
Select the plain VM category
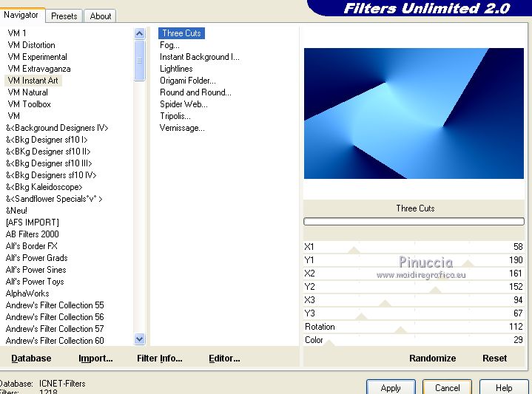tap(13, 116)
